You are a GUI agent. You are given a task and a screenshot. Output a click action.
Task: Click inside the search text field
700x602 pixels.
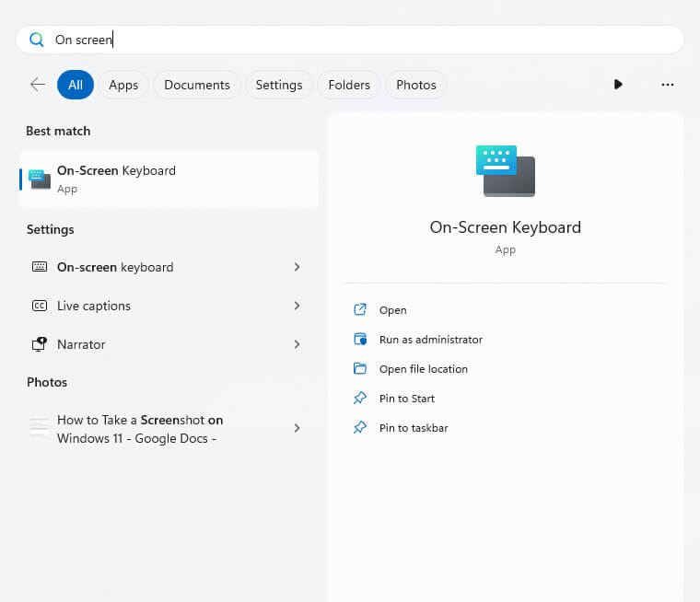pos(368,40)
